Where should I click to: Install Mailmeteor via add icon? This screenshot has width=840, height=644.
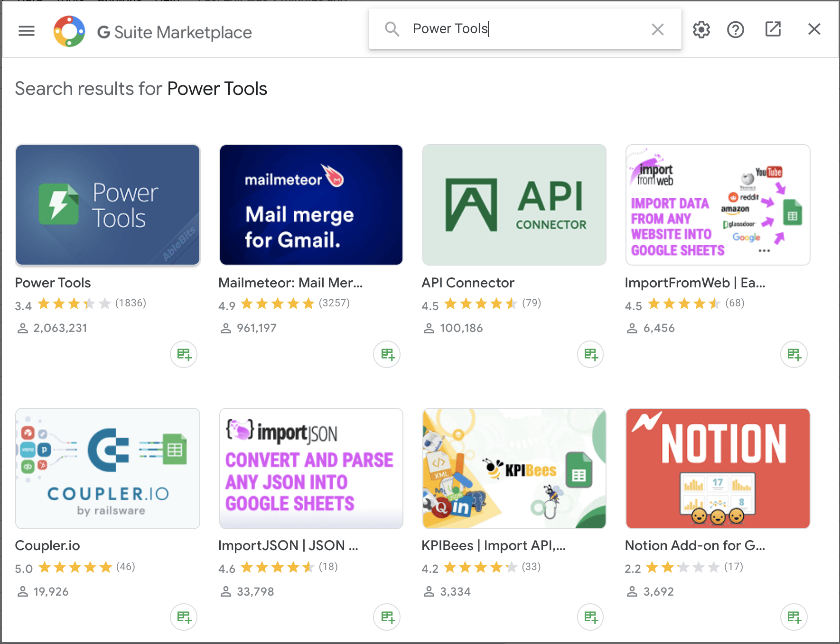click(387, 354)
